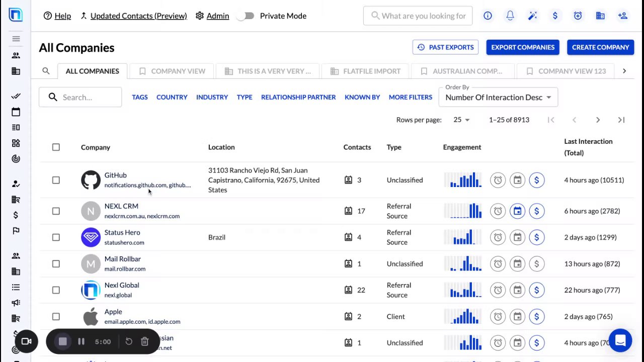Click the add contact person icon
Image resolution: width=644 pixels, height=362 pixels.
623,16
